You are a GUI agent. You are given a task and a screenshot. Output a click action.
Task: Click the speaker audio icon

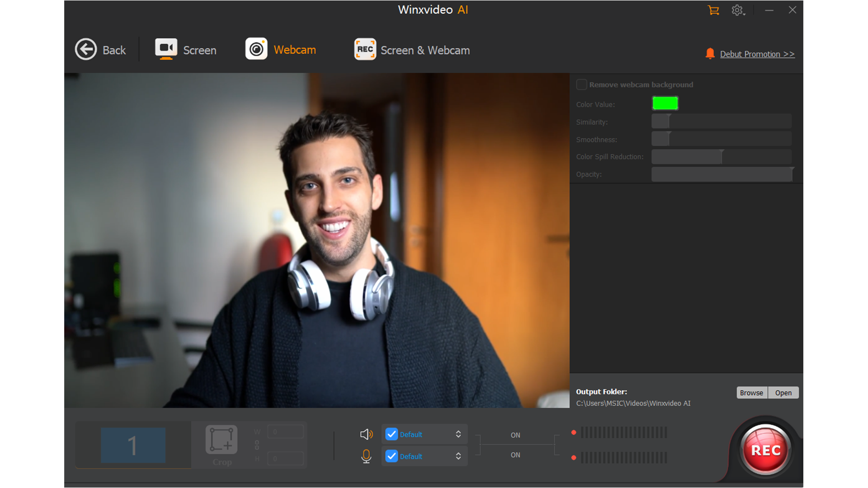coord(366,434)
